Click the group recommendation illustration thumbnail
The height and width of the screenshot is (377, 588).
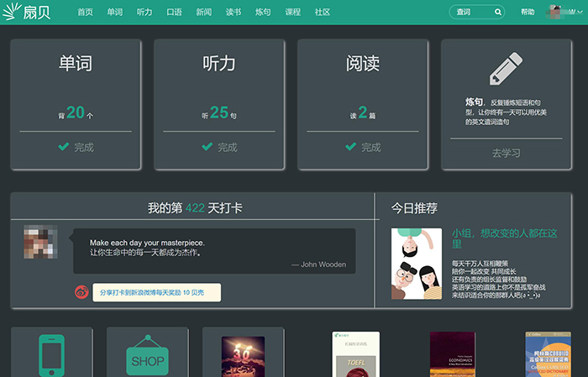417,264
